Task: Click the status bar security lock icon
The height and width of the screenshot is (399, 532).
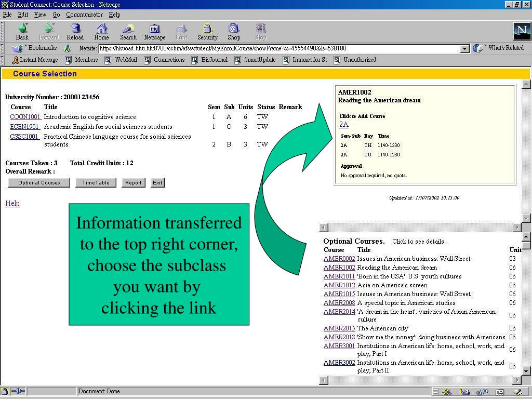Action: pos(4,392)
